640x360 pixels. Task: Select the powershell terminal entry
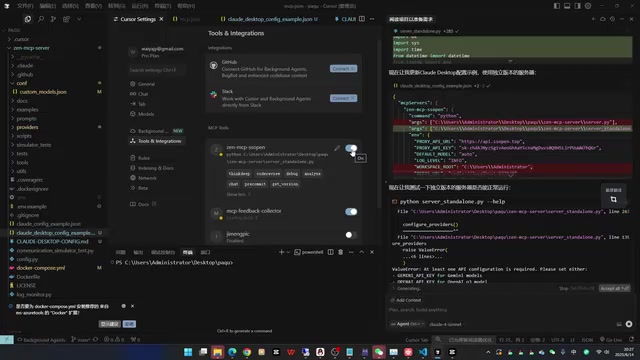click(x=309, y=252)
